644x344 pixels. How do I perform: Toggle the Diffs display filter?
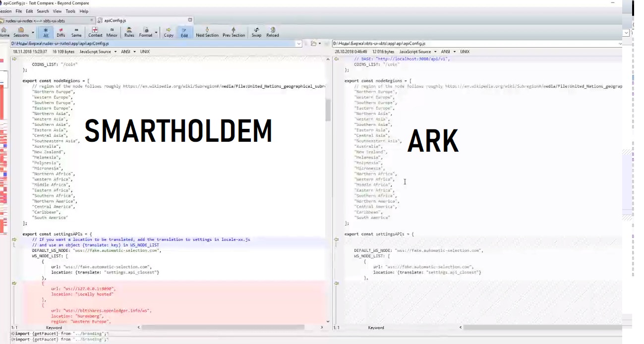tap(60, 32)
